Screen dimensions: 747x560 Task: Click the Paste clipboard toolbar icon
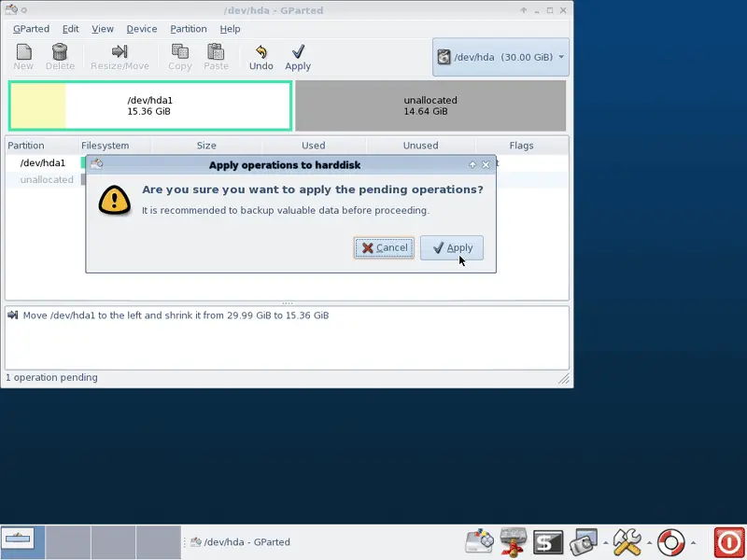(216, 51)
